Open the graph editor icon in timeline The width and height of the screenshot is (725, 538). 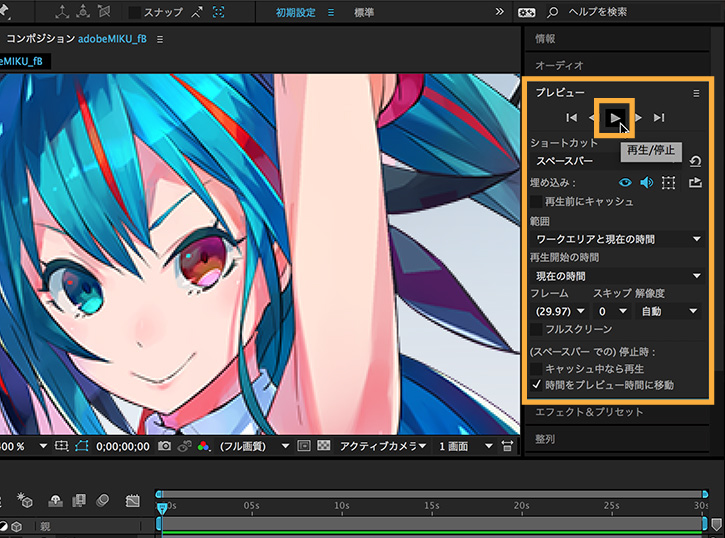click(132, 501)
